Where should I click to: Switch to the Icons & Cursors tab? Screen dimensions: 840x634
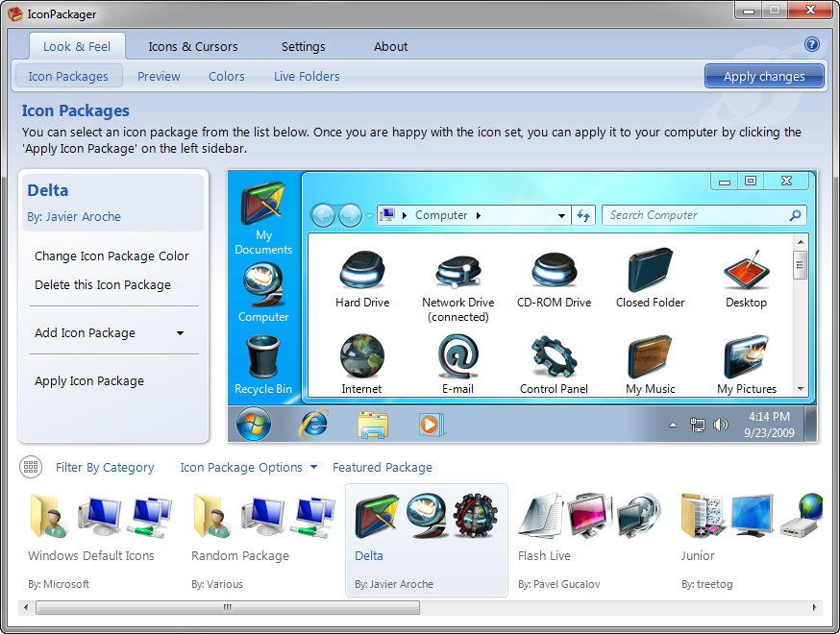point(192,46)
